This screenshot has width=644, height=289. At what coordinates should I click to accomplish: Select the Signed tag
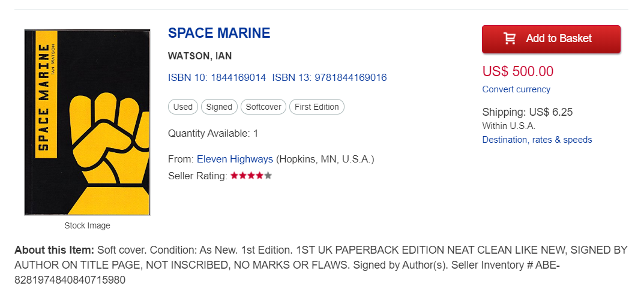click(219, 107)
